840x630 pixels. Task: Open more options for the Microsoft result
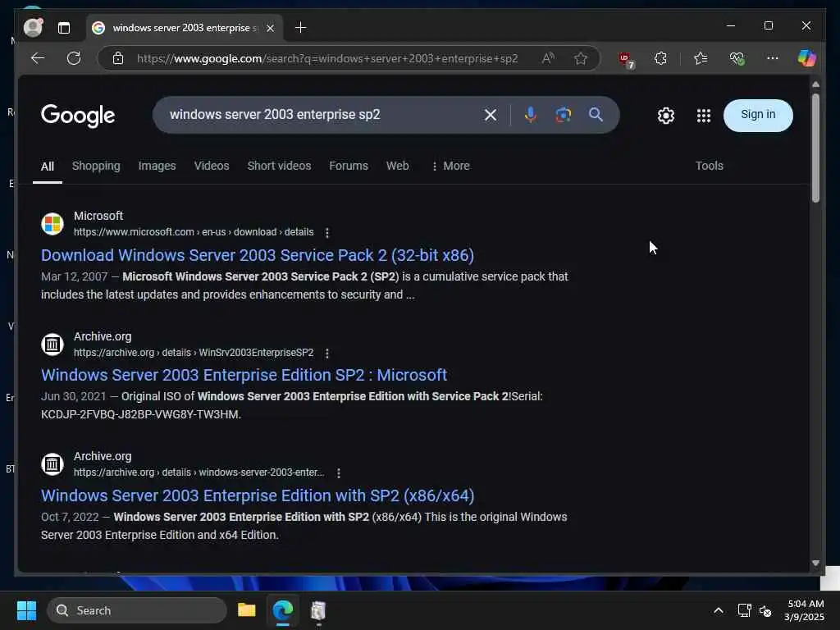coord(326,232)
